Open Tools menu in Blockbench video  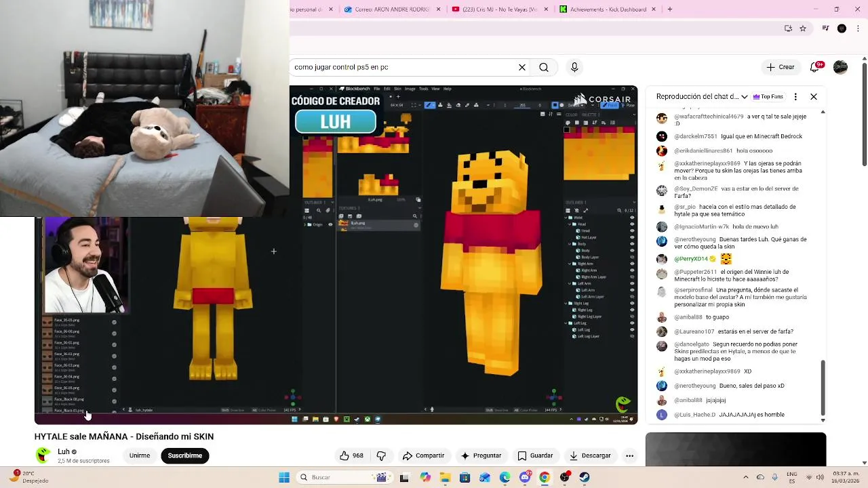click(x=423, y=89)
